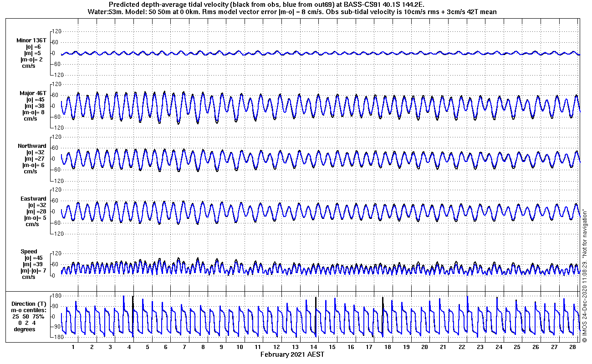Viewport: 592px width, 364px height.
Task: Click the '|m| =28' value in Eastward panel
Action: (36, 212)
